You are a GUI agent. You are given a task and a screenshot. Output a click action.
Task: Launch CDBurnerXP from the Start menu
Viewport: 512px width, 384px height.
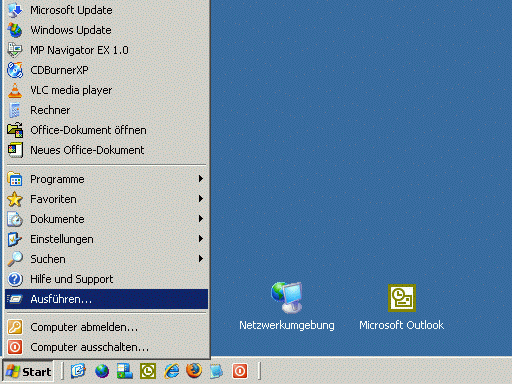point(106,70)
